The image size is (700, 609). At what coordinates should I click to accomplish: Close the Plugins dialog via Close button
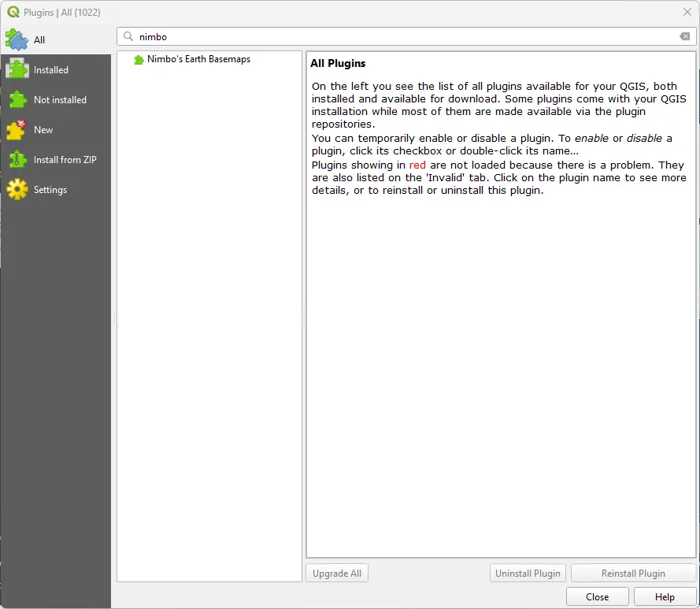pyautogui.click(x=598, y=597)
